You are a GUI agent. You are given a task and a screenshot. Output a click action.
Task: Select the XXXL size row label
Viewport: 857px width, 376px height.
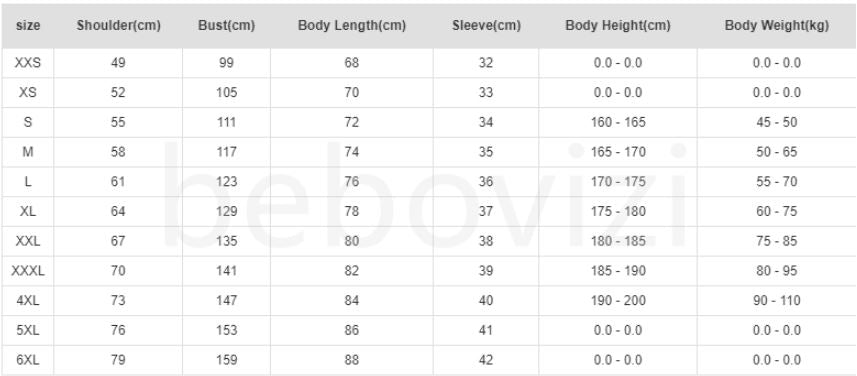pyautogui.click(x=28, y=271)
